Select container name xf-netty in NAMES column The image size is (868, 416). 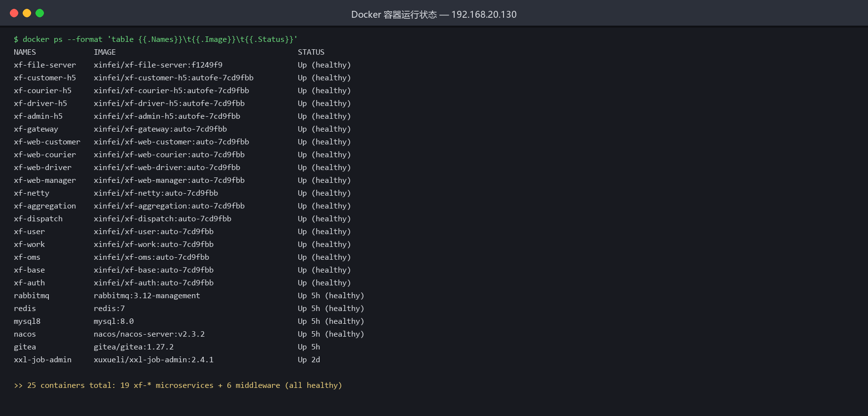point(32,193)
